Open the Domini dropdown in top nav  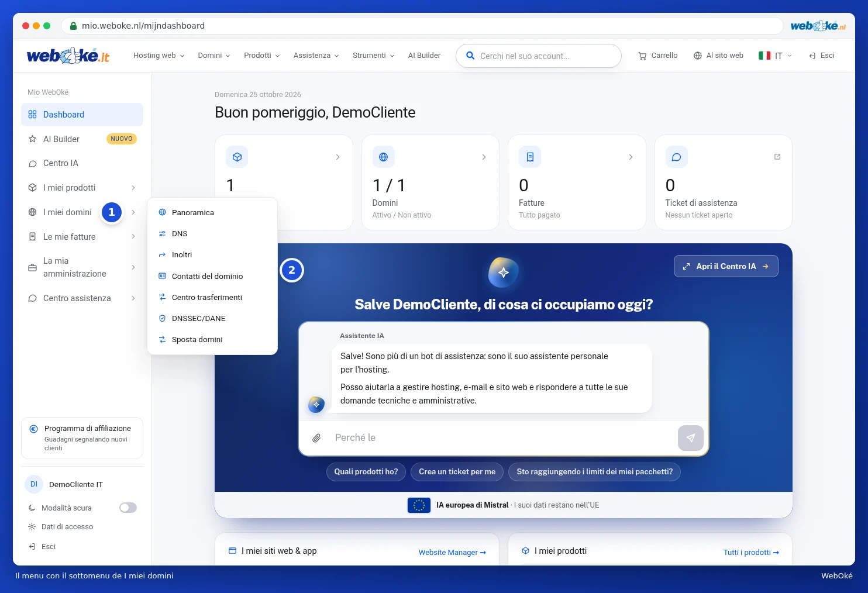[x=214, y=56]
